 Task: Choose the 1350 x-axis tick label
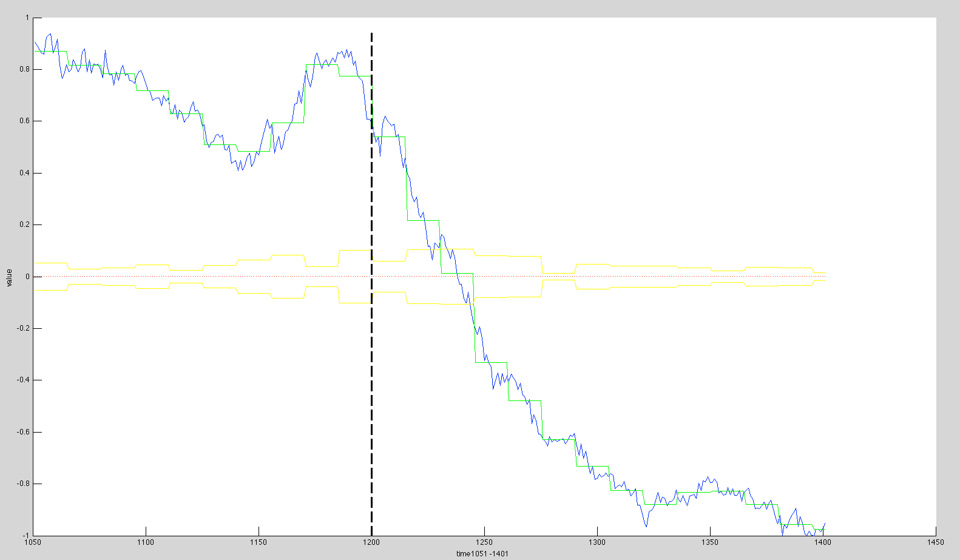[710, 542]
